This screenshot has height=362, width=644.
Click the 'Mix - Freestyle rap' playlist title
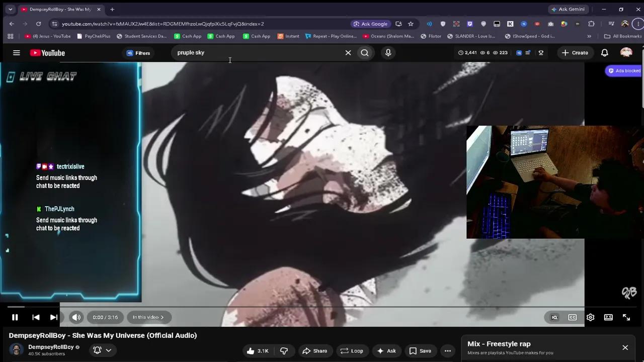(499, 344)
